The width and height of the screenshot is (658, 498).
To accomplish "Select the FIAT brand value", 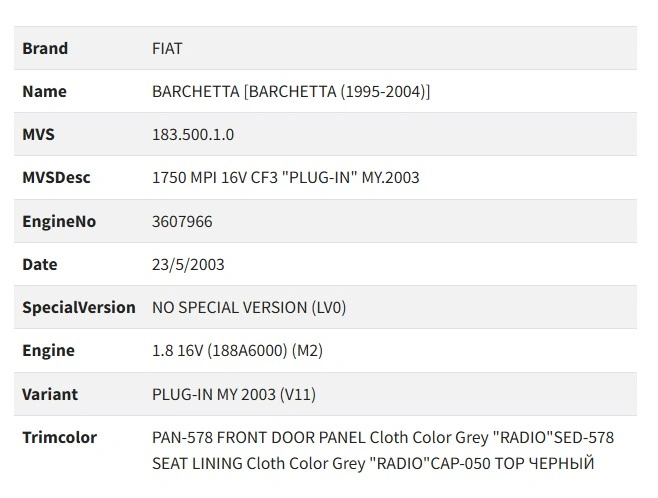I will point(167,48).
